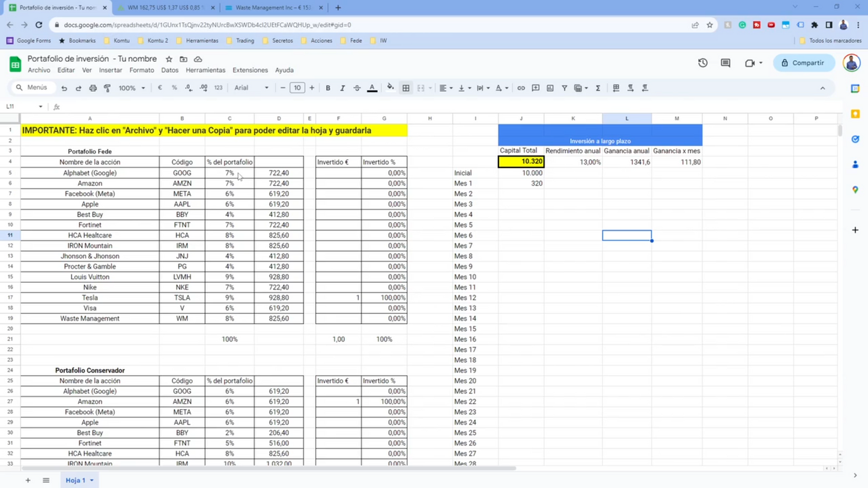View cloud document status icon

198,59
